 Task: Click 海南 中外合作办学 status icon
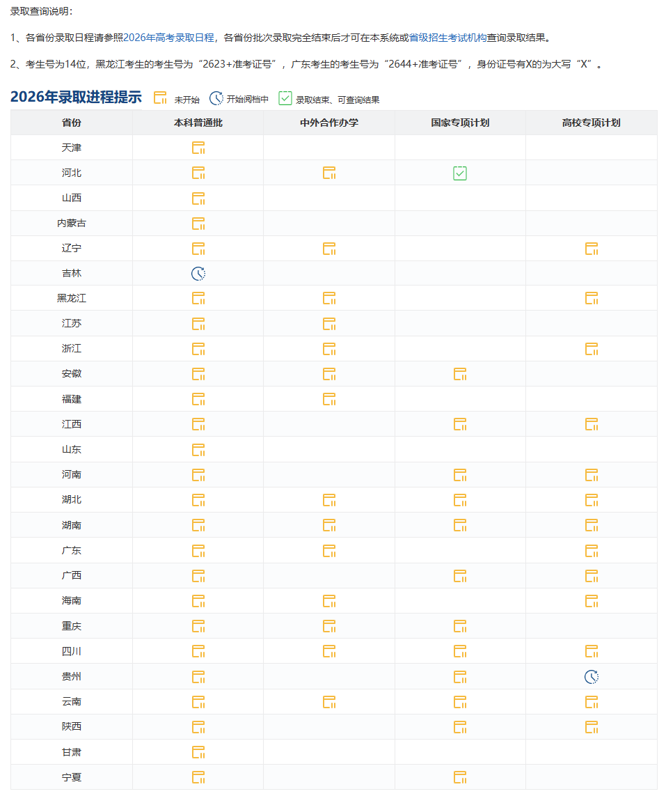click(x=329, y=601)
